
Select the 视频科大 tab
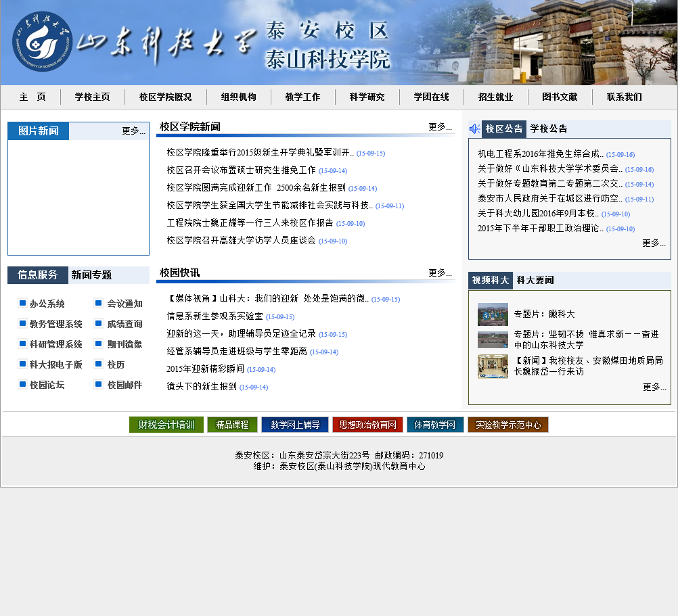[x=491, y=281]
